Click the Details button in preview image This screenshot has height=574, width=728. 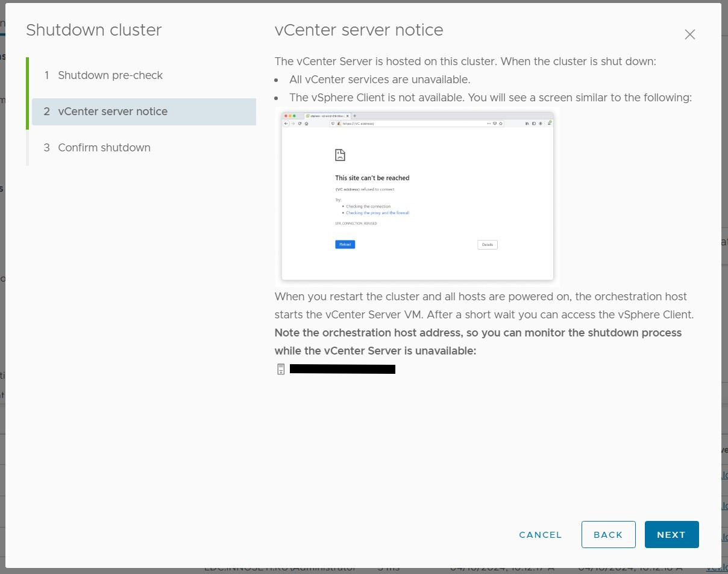pyautogui.click(x=487, y=244)
